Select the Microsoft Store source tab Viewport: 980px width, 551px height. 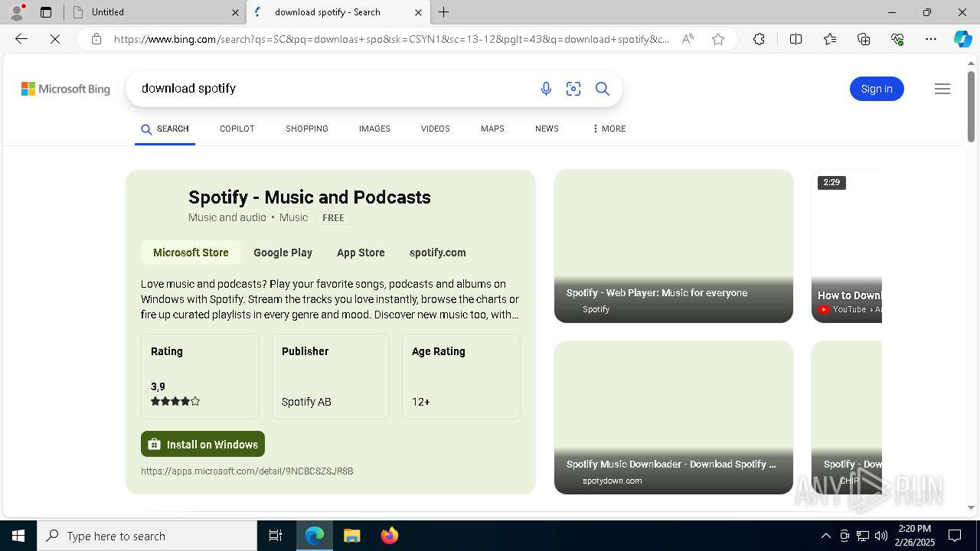[191, 253]
